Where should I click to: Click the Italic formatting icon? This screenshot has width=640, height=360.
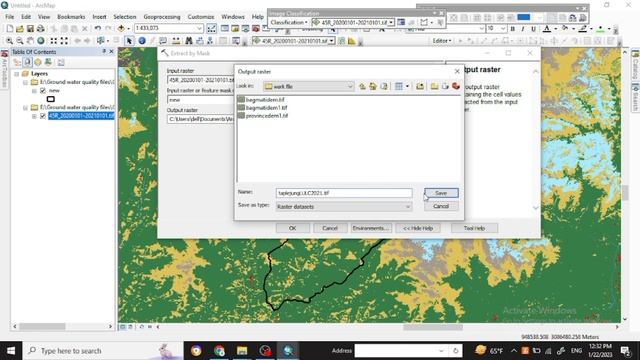pyautogui.click(x=522, y=29)
